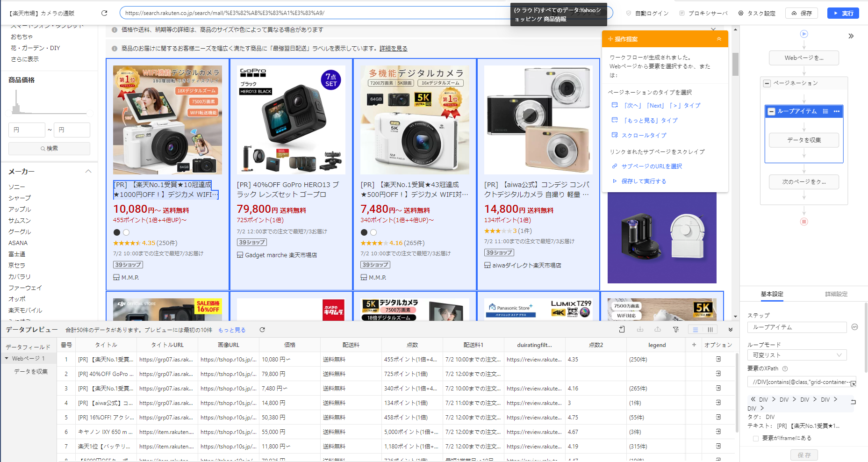Image resolution: width=868 pixels, height=462 pixels.
Task: Collapse the data preview panel with the double chevron
Action: (731, 330)
